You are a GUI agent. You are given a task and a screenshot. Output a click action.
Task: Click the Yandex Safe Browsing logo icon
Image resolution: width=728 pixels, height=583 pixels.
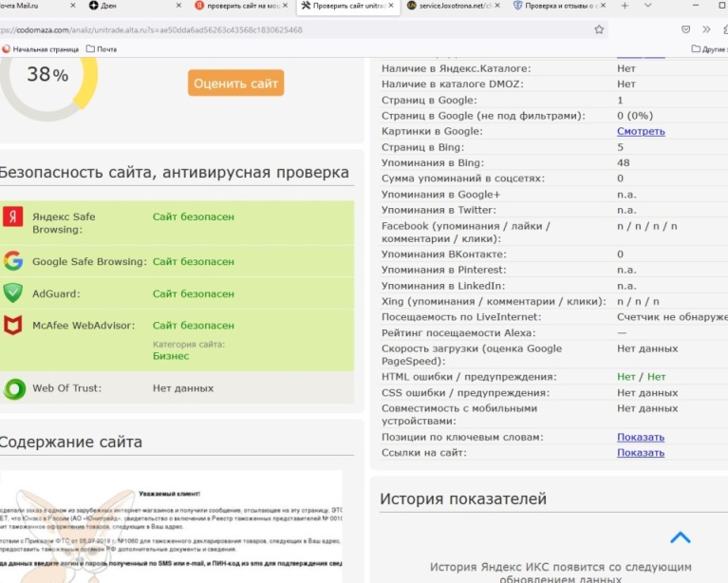point(13,216)
